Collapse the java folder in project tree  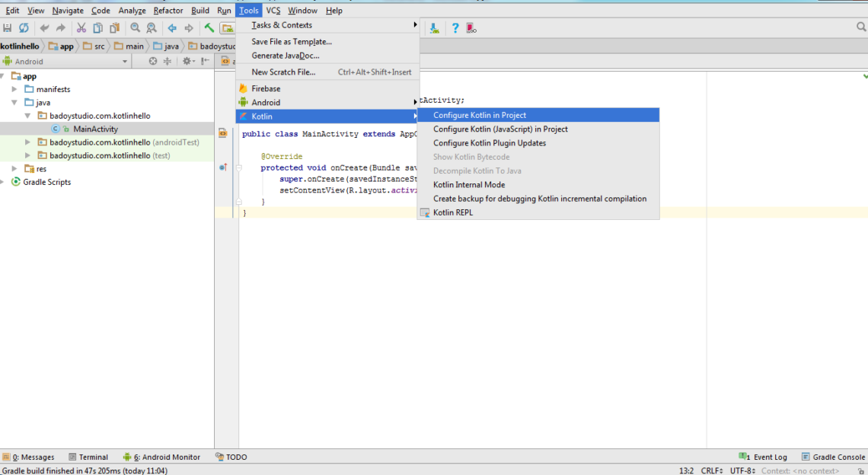coord(14,103)
